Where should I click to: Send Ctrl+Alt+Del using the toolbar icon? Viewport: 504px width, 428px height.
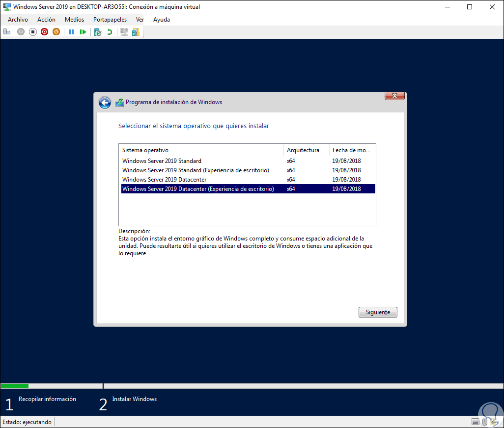tap(7, 32)
